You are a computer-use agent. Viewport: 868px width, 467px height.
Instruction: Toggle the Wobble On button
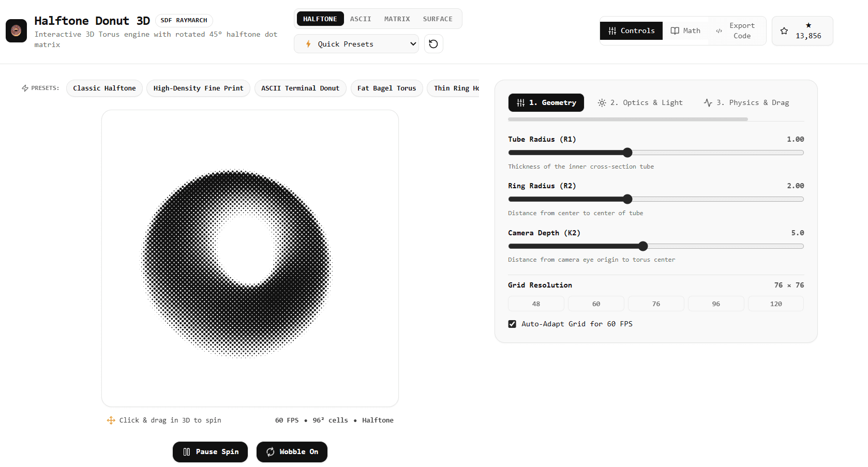point(292,452)
